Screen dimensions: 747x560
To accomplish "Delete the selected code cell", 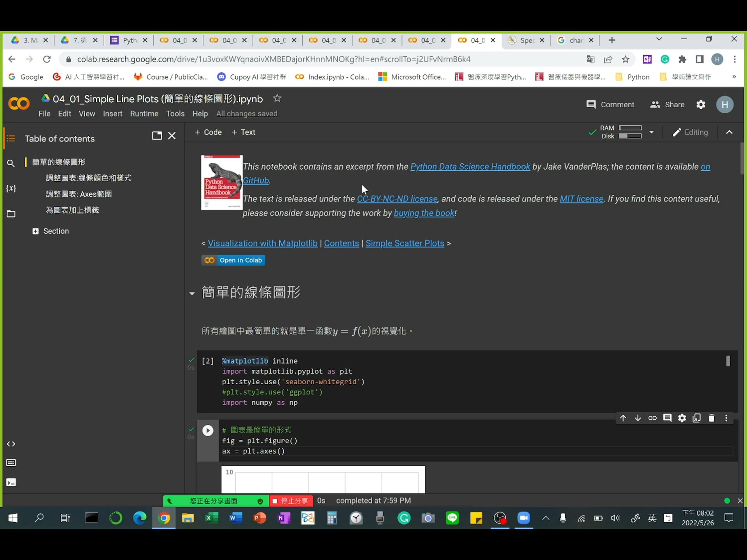I will click(x=712, y=418).
